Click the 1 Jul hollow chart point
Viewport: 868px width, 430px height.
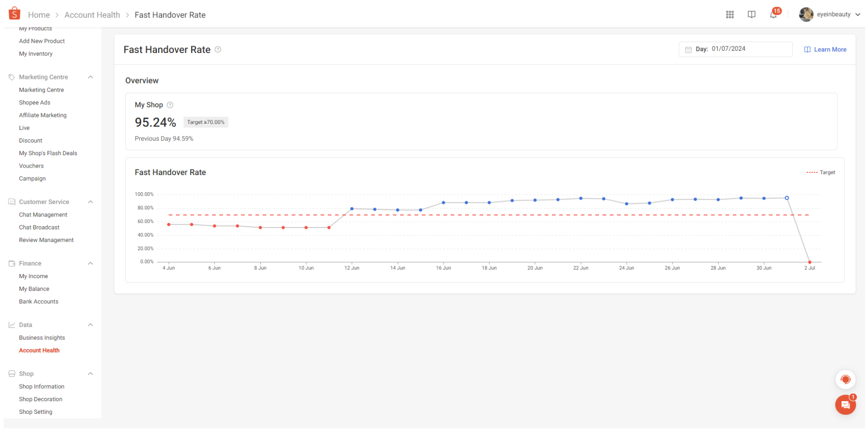(787, 198)
